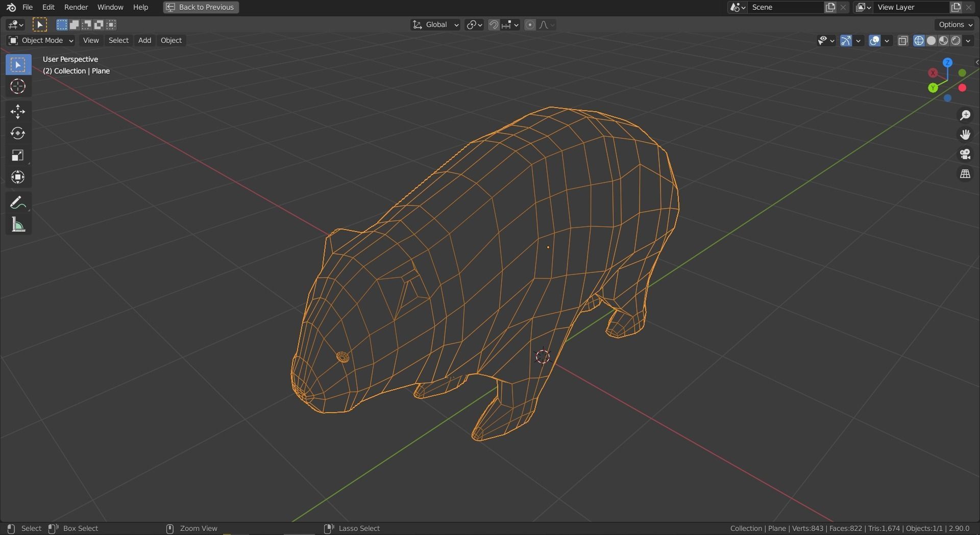Open overlays settings dropdown arrow
Image resolution: width=980 pixels, height=535 pixels.
[x=887, y=41]
